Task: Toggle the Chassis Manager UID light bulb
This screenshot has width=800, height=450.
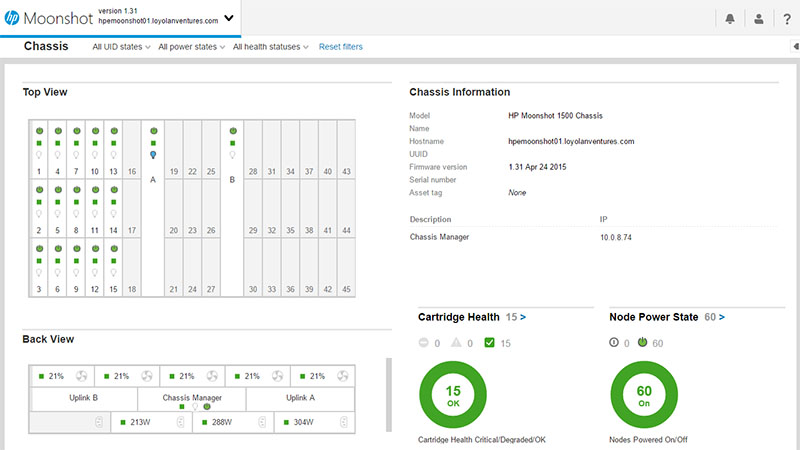Action: coord(194,407)
